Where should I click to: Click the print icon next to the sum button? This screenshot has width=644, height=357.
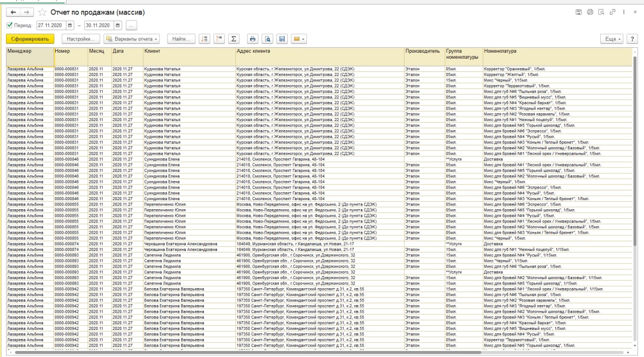pos(253,39)
